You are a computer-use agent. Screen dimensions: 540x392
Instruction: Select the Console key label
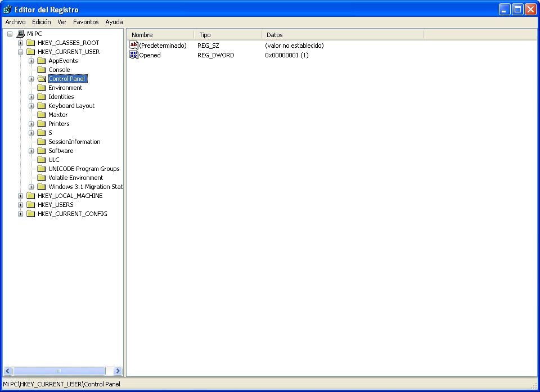coord(59,70)
